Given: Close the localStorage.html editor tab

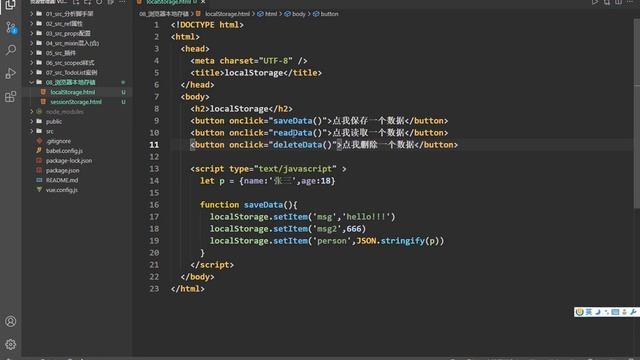Looking at the screenshot, I should (203, 2).
